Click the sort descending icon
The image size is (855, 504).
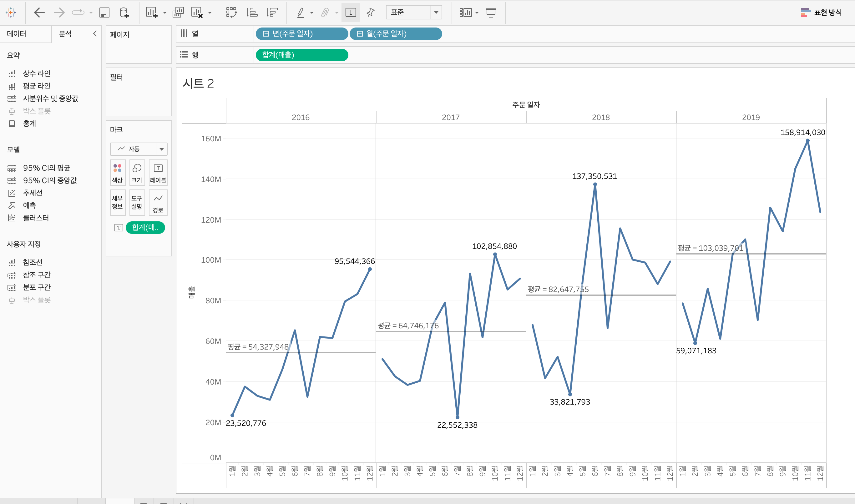pyautogui.click(x=272, y=13)
